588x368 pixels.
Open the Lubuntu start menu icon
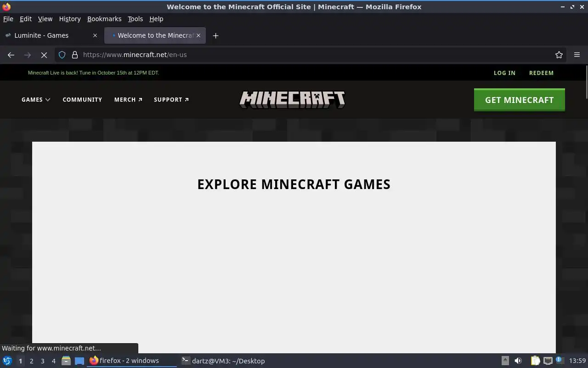[7, 361]
